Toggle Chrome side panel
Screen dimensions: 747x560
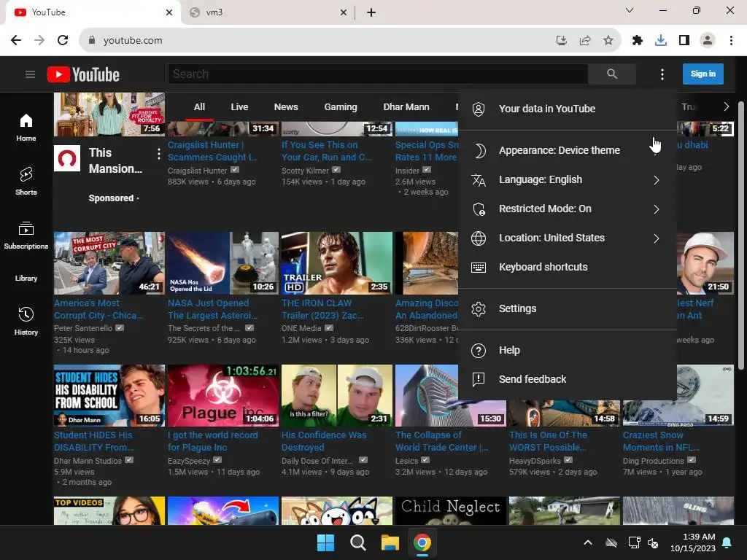[x=684, y=41]
